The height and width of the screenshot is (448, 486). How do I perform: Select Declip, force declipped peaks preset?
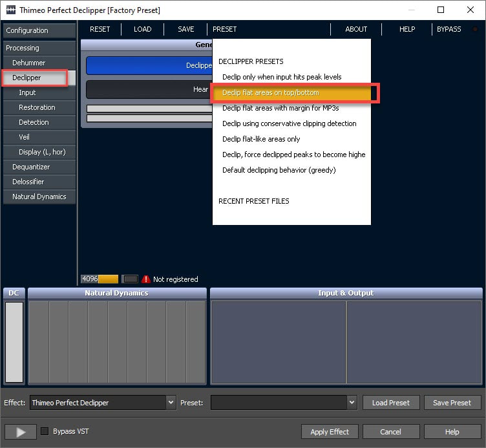click(x=291, y=155)
